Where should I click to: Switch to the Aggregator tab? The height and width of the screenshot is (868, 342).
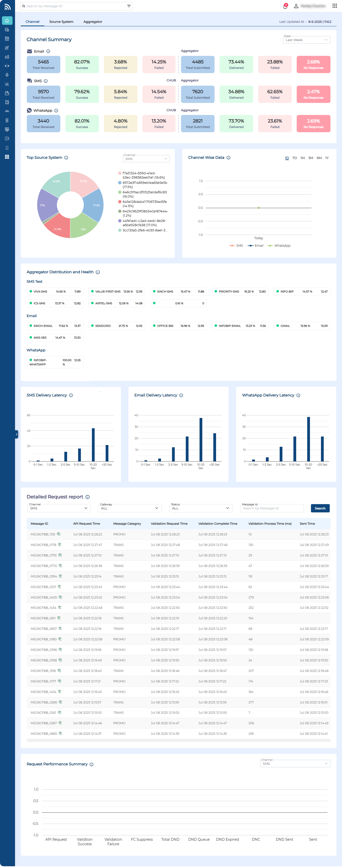[93, 22]
